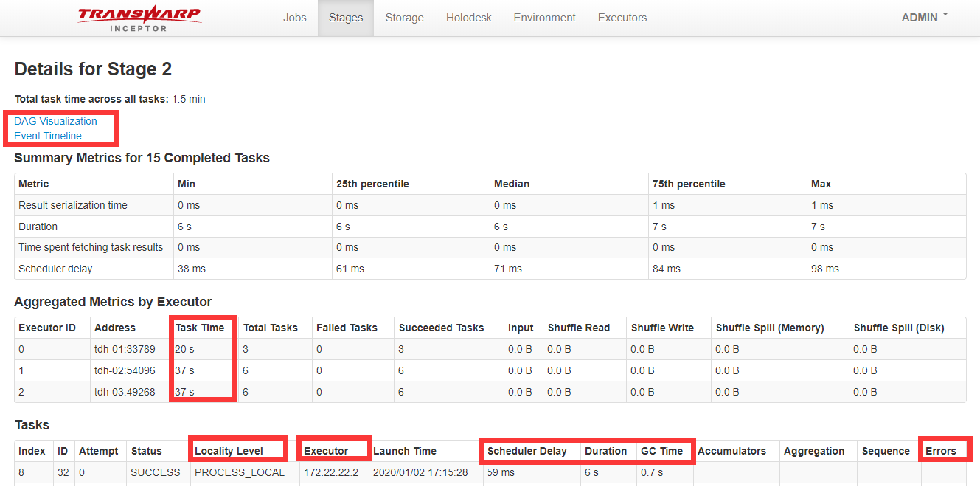Click the Errors column header

click(941, 451)
